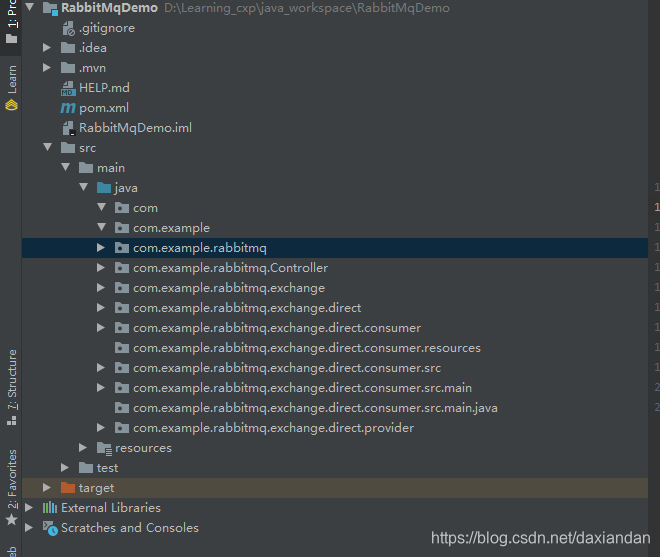This screenshot has height=557, width=660.
Task: Select the External Libraries node
Action: [x=111, y=507]
